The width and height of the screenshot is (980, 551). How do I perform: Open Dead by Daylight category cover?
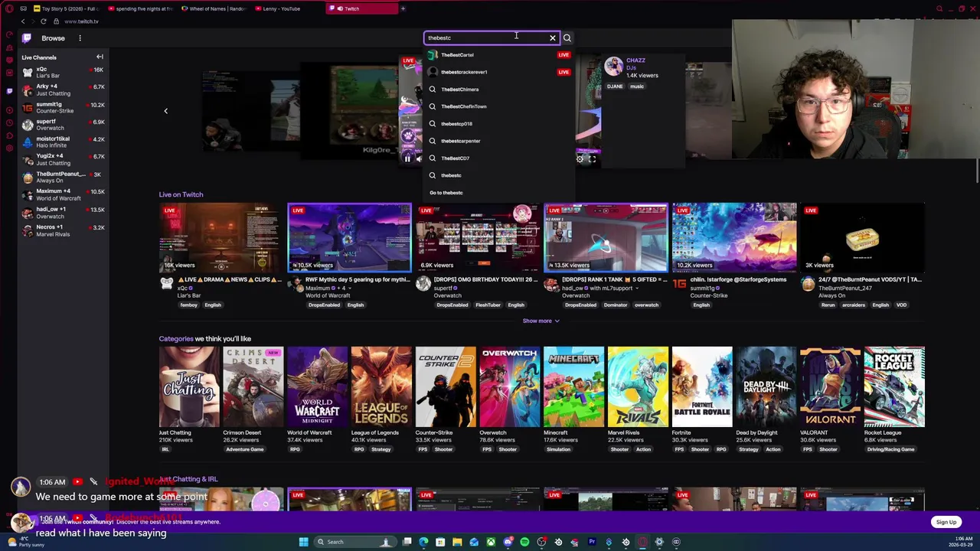(x=766, y=386)
